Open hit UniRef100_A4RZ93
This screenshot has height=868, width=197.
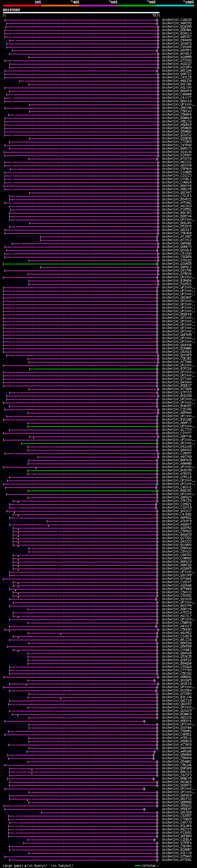click(x=176, y=23)
